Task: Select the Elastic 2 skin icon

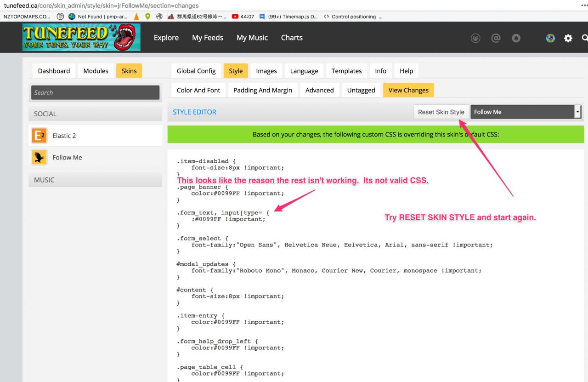Action: click(x=39, y=136)
